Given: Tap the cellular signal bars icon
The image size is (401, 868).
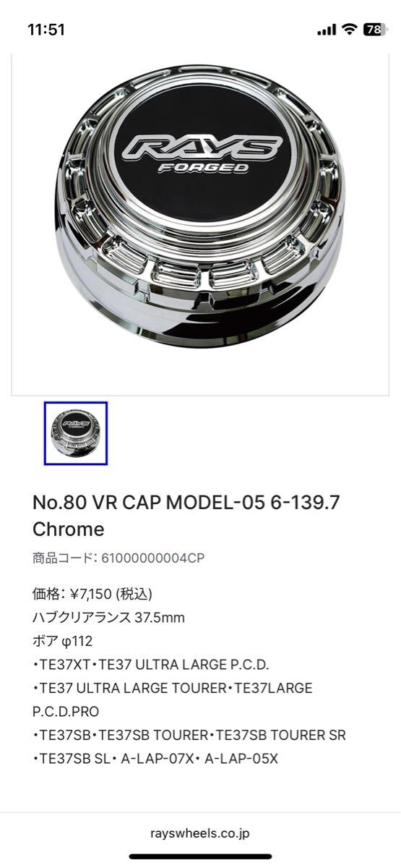Looking at the screenshot, I should point(327,30).
